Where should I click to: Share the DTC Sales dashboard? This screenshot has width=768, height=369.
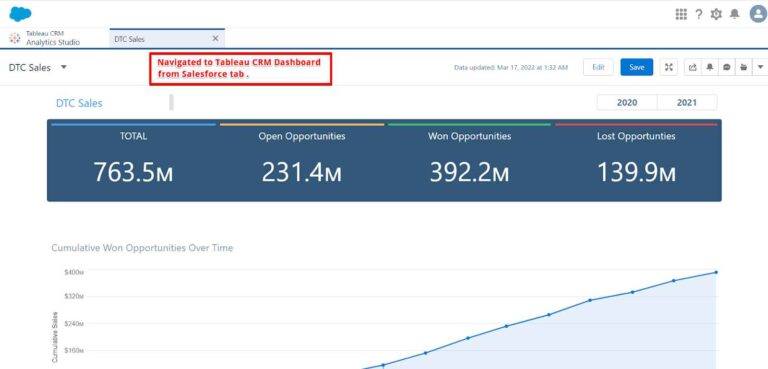click(693, 67)
